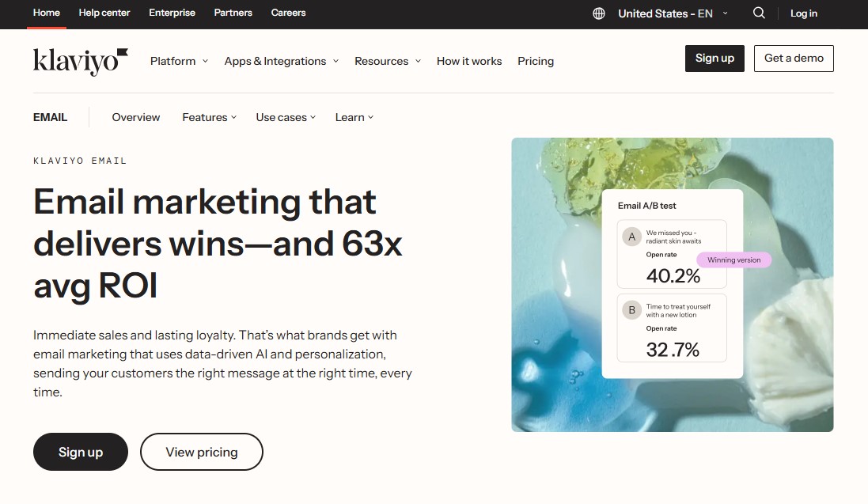868x504 pixels.
Task: Click the Log in link
Action: (x=804, y=13)
